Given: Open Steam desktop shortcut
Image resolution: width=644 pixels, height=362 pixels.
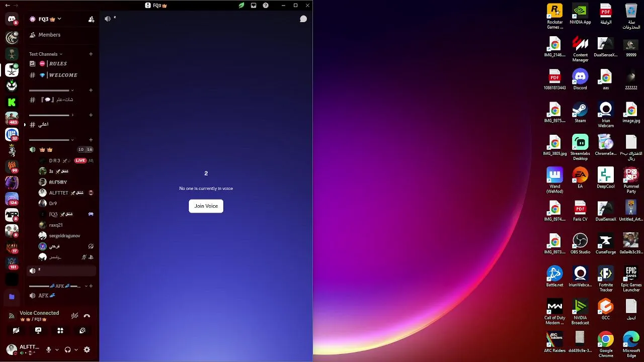Looking at the screenshot, I should (580, 113).
